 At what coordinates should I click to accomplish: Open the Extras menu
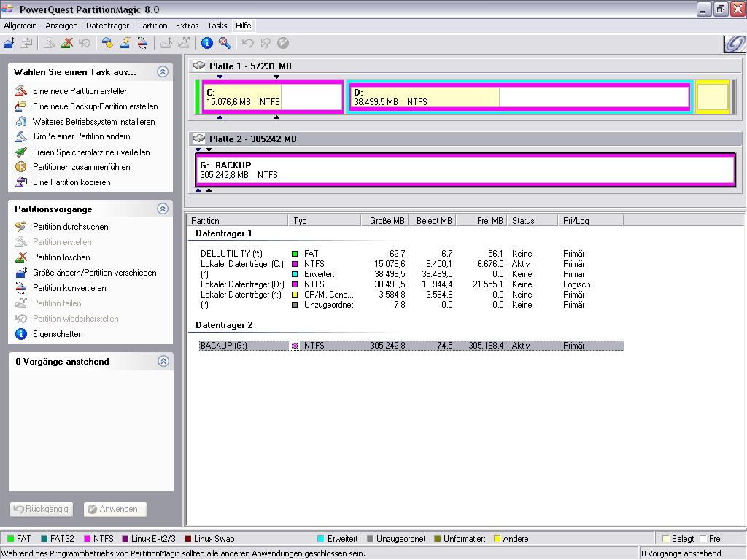point(187,26)
